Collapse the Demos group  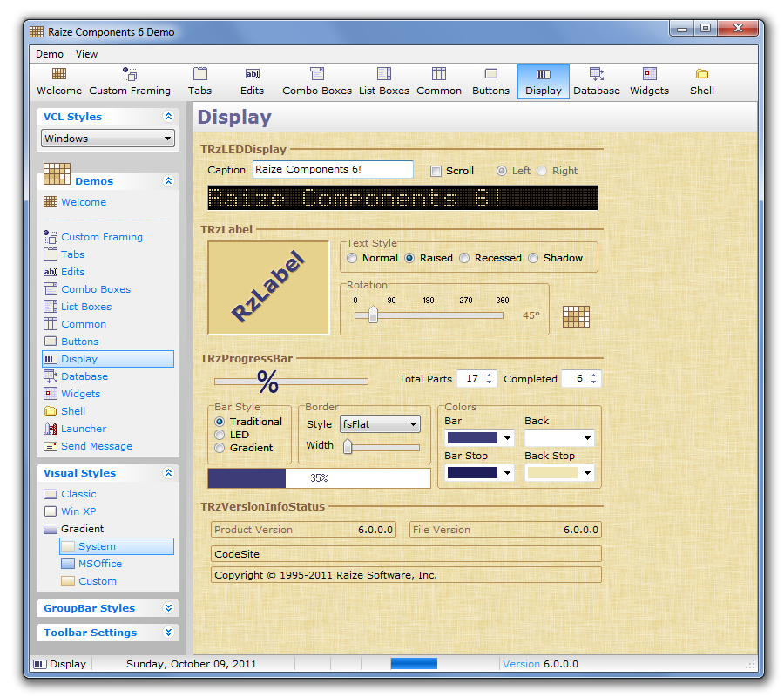click(168, 181)
